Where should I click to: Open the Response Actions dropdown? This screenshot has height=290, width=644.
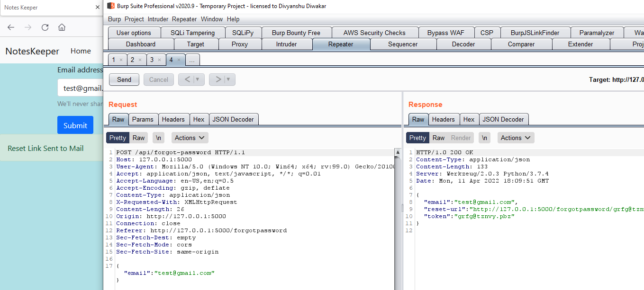tap(516, 138)
